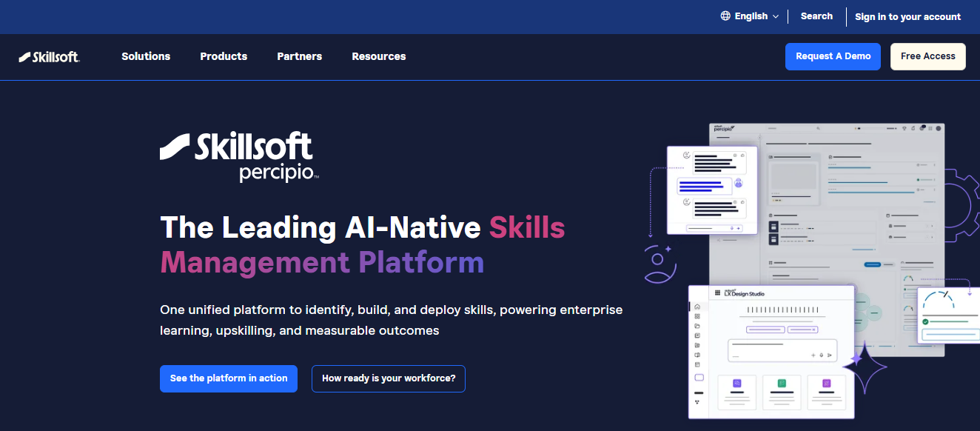Image resolution: width=980 pixels, height=431 pixels.
Task: Click Sign in to your account
Action: [x=907, y=17]
